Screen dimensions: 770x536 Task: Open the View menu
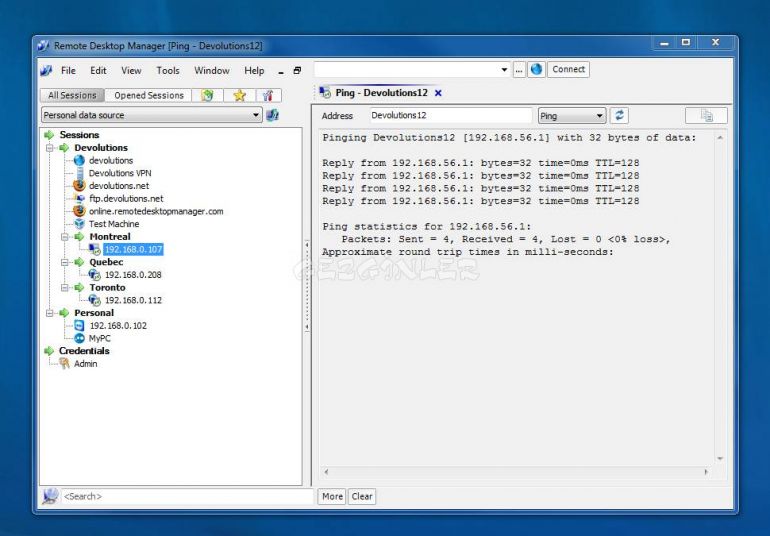(x=131, y=70)
